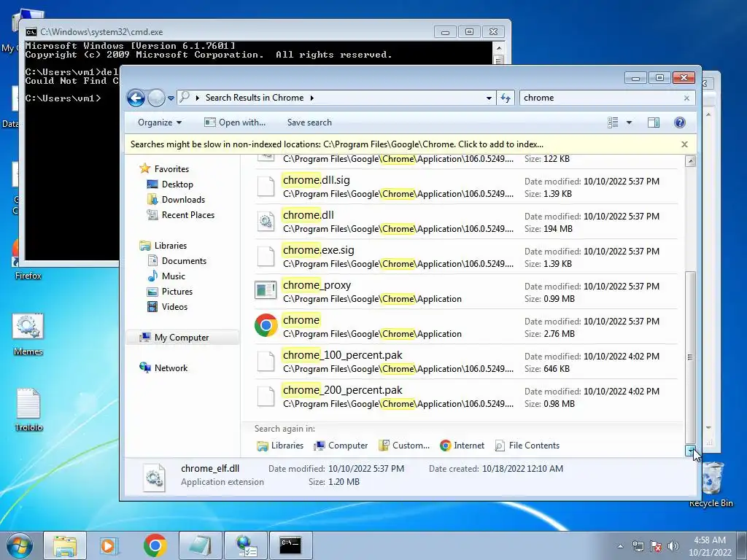Viewport: 747px width, 560px height.
Task: Click Open with... in the toolbar
Action: pyautogui.click(x=235, y=122)
